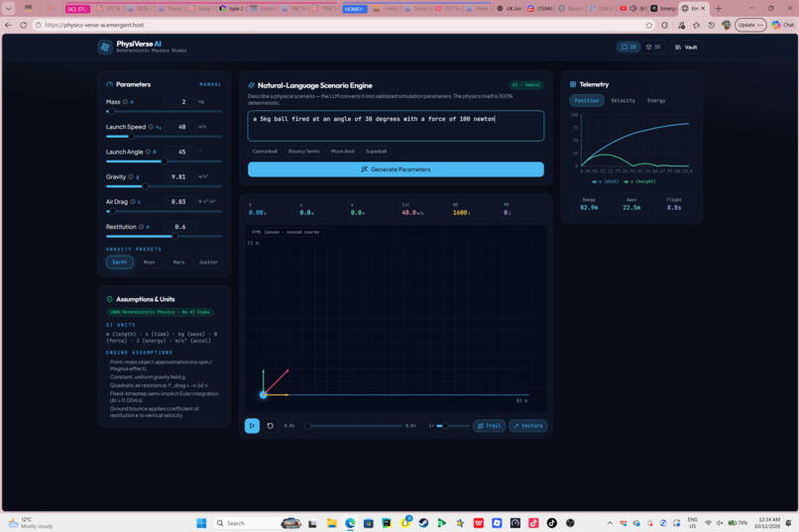This screenshot has height=532, width=799.
Task: Click the Restitution slider handle
Action: (x=175, y=236)
